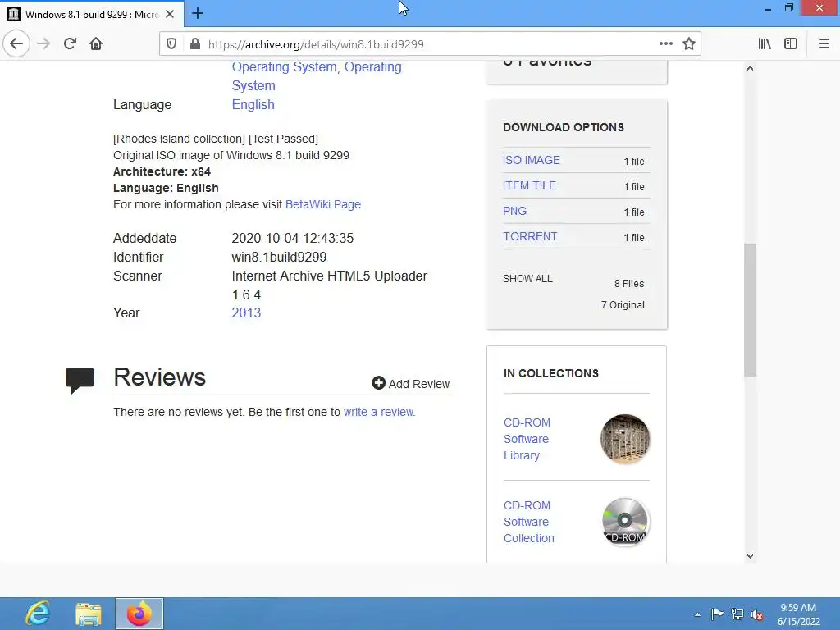
Task: Open a new tab with plus button
Action: [198, 14]
